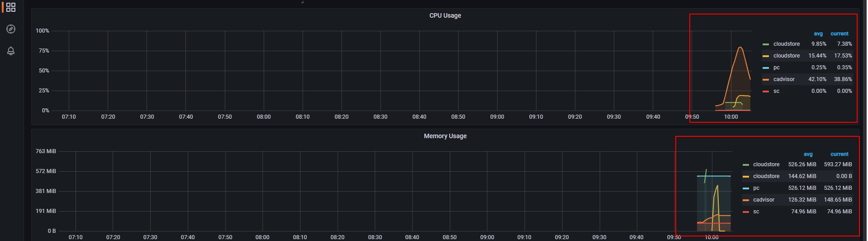Sort Memory Usage legend by current column
Viewport: 868px width, 241px height.
pyautogui.click(x=840, y=154)
